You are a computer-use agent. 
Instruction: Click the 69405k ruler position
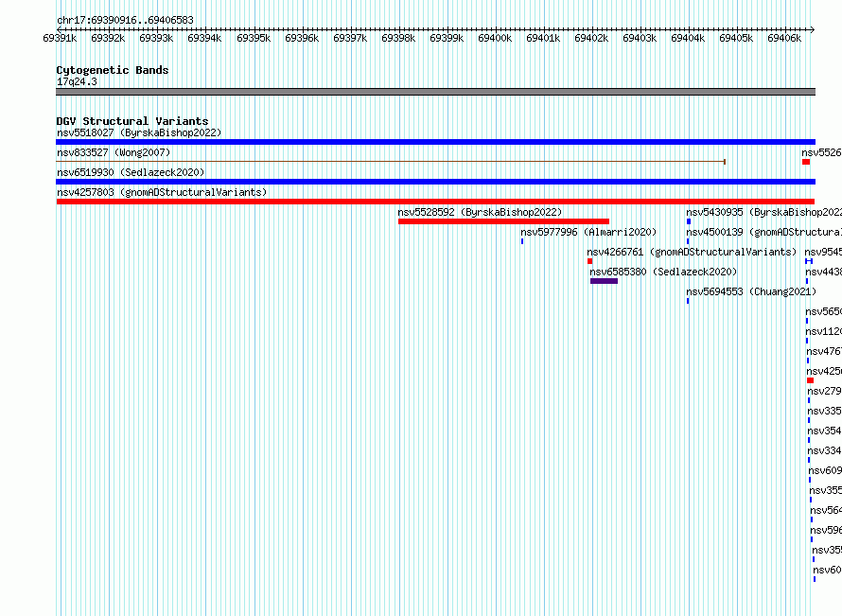[736, 38]
